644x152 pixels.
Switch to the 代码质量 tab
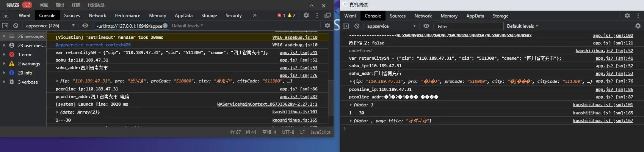click(96, 5)
